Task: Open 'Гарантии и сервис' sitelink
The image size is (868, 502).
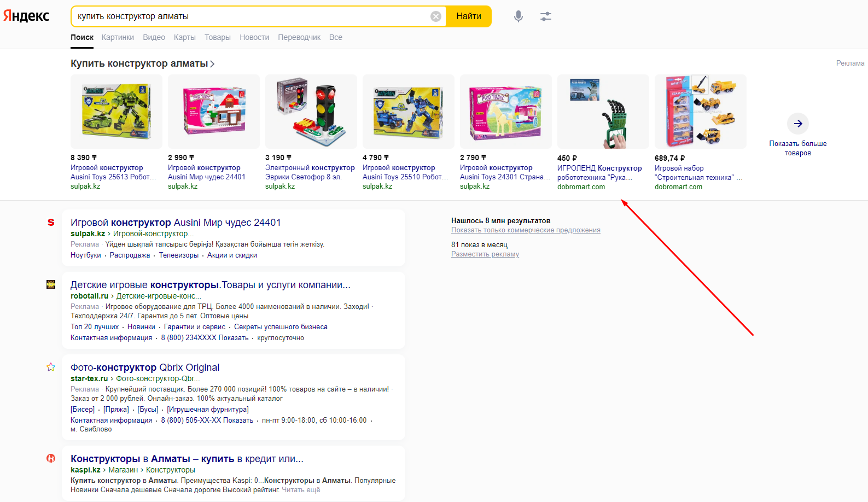Action: click(195, 327)
